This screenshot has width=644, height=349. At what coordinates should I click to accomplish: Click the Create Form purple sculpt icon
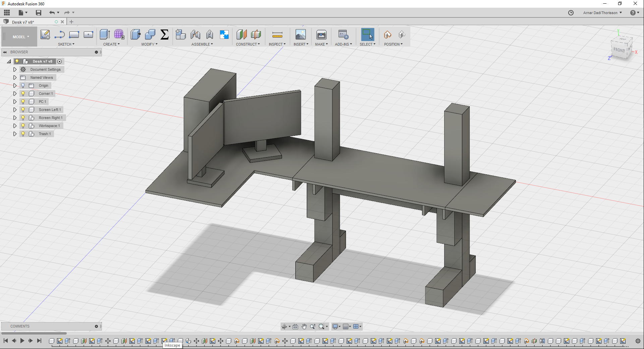pos(119,35)
